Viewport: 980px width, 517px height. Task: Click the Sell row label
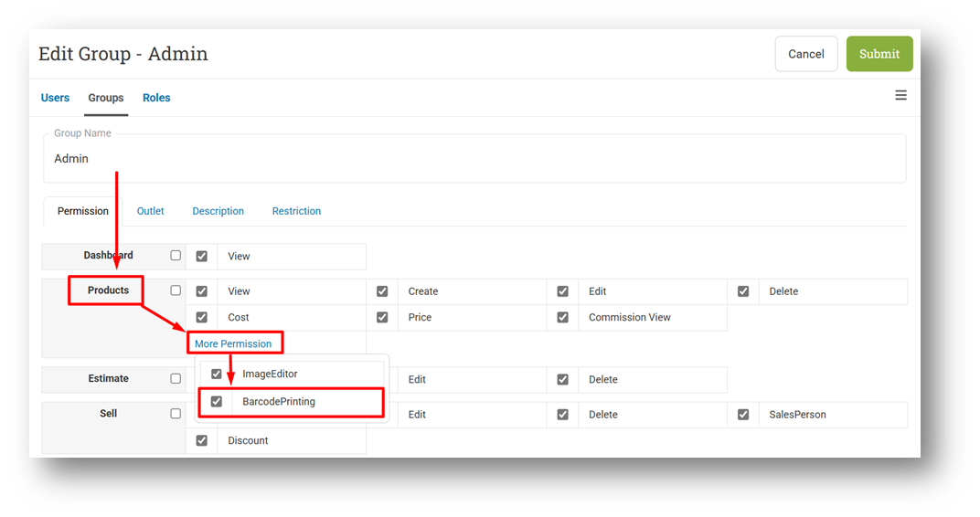tap(108, 414)
